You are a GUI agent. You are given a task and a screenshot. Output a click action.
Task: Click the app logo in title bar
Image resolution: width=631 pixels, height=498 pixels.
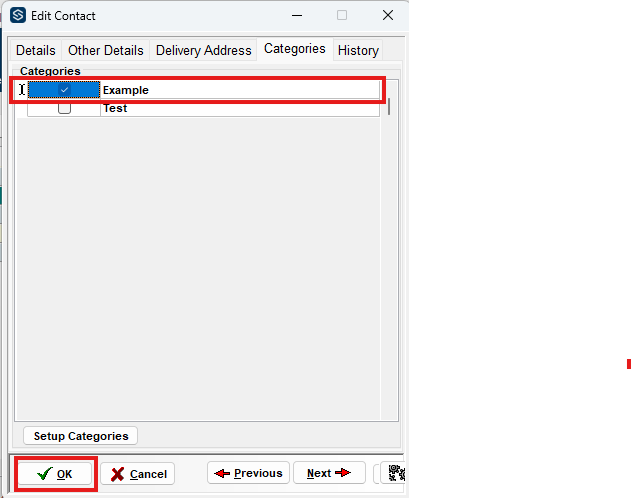coord(18,15)
